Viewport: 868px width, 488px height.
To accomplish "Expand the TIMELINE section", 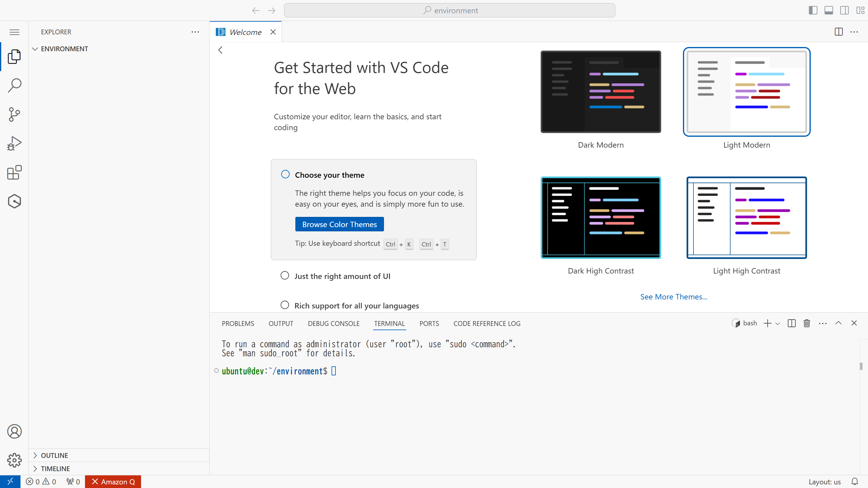I will click(55, 468).
